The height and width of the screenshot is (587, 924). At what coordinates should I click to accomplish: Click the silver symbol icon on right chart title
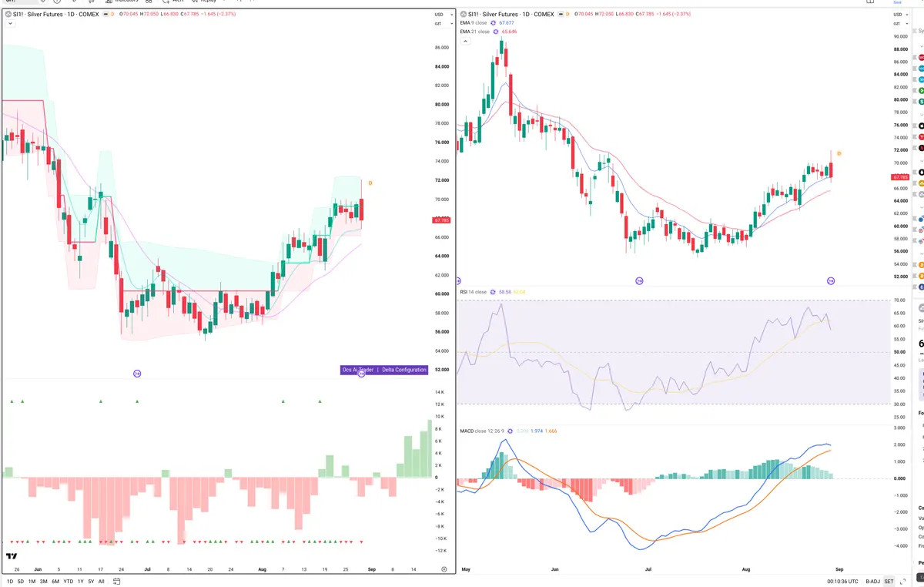(464, 14)
